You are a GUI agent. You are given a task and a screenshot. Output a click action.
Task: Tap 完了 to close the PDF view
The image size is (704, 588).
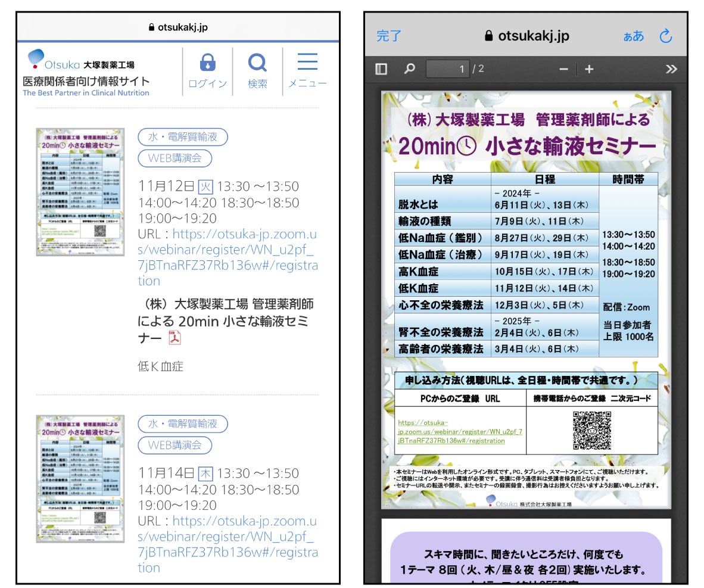[x=389, y=36]
